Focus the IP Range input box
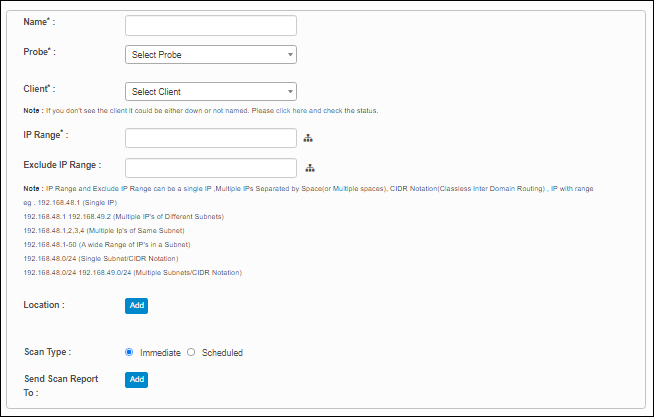Image resolution: width=654 pixels, height=417 pixels. [211, 138]
